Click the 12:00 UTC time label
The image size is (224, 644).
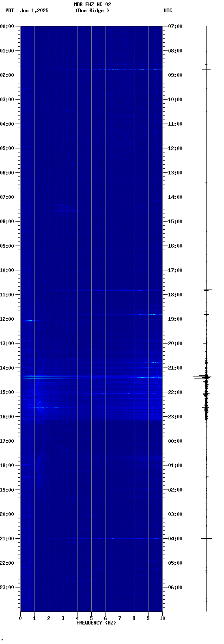click(x=175, y=148)
